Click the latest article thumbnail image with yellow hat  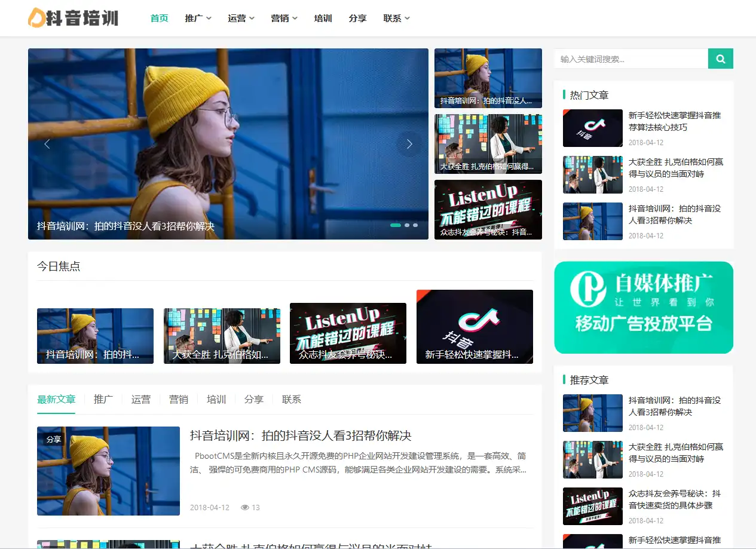click(108, 471)
